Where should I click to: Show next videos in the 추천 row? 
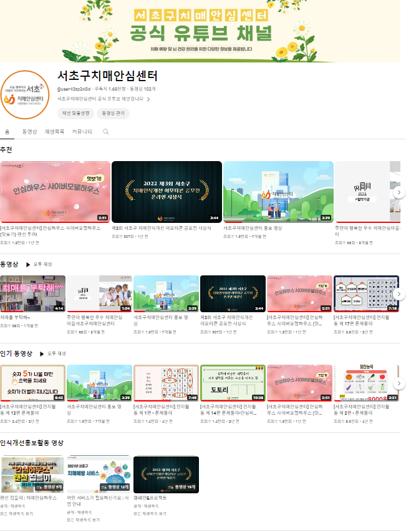(399, 192)
